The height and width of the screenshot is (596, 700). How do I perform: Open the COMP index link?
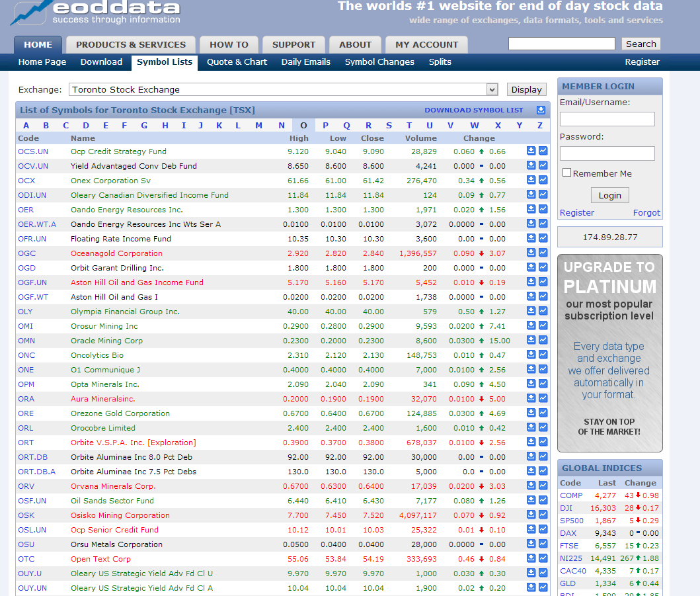pos(571,495)
